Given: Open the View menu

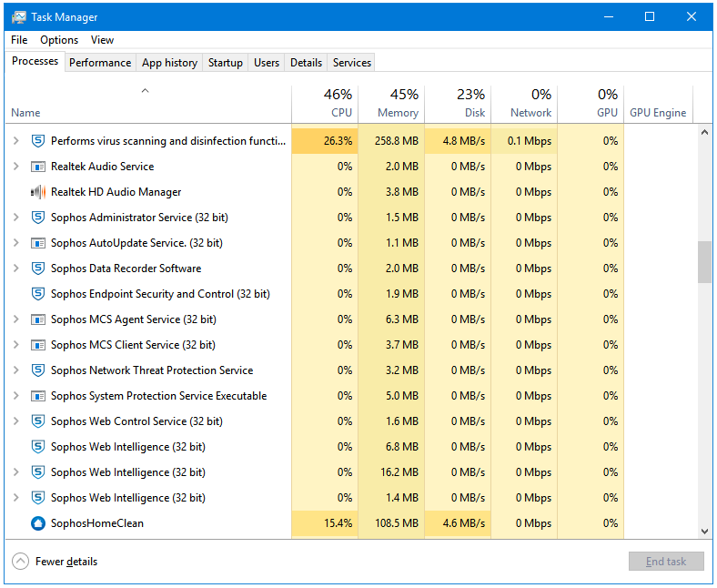Looking at the screenshot, I should pyautogui.click(x=102, y=40).
